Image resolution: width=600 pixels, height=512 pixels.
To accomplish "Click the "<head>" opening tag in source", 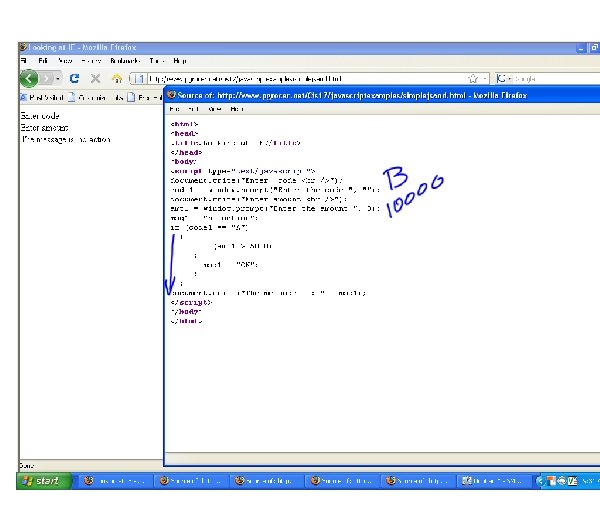I will click(x=184, y=134).
